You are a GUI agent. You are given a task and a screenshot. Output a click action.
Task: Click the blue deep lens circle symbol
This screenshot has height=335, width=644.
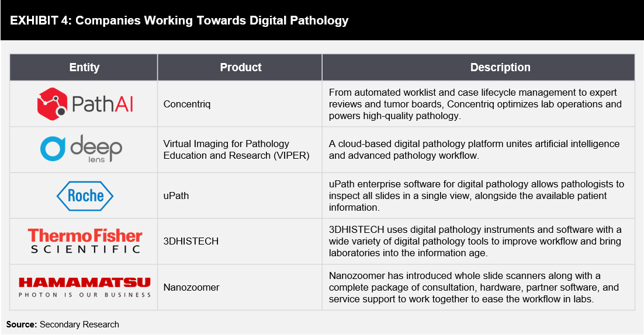click(53, 149)
